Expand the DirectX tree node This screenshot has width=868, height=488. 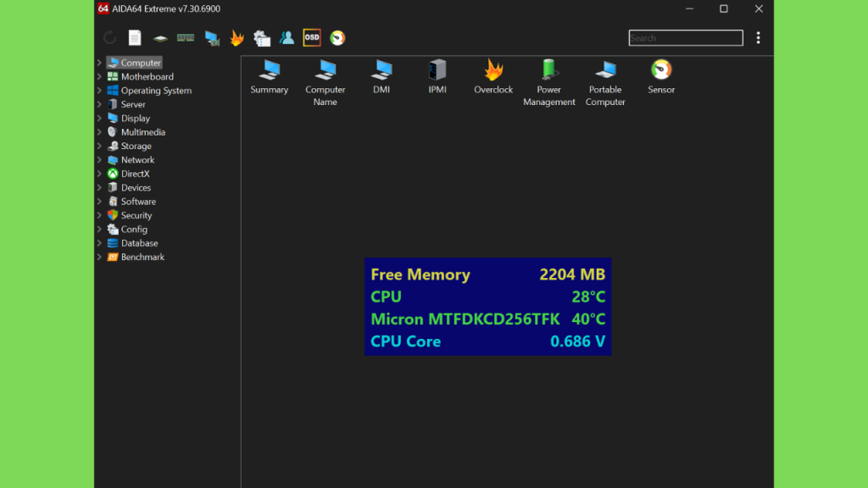tap(100, 173)
